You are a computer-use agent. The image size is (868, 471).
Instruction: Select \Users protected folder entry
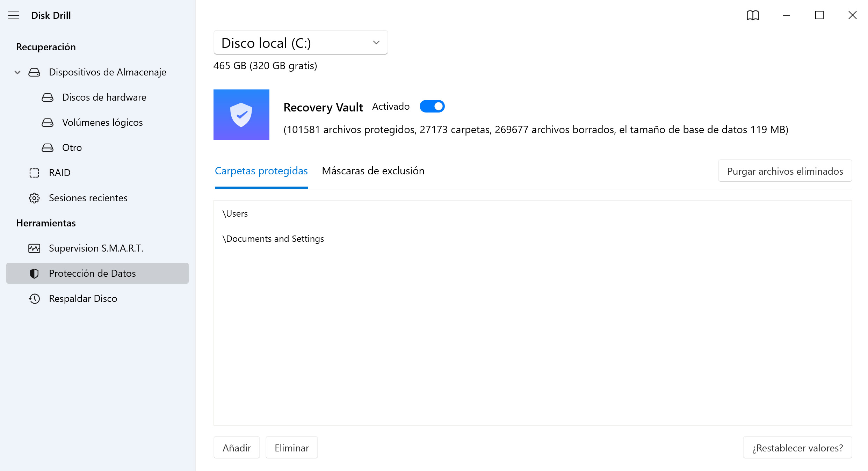click(234, 213)
